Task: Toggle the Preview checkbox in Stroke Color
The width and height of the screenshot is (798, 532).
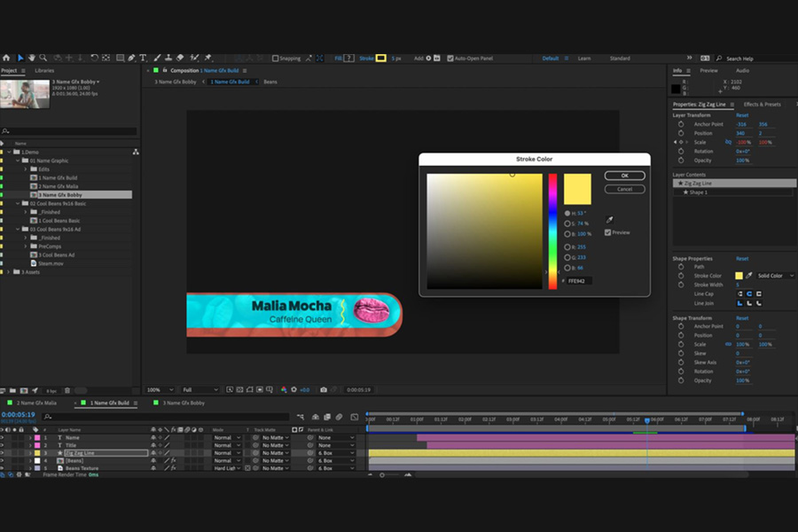Action: [x=606, y=231]
